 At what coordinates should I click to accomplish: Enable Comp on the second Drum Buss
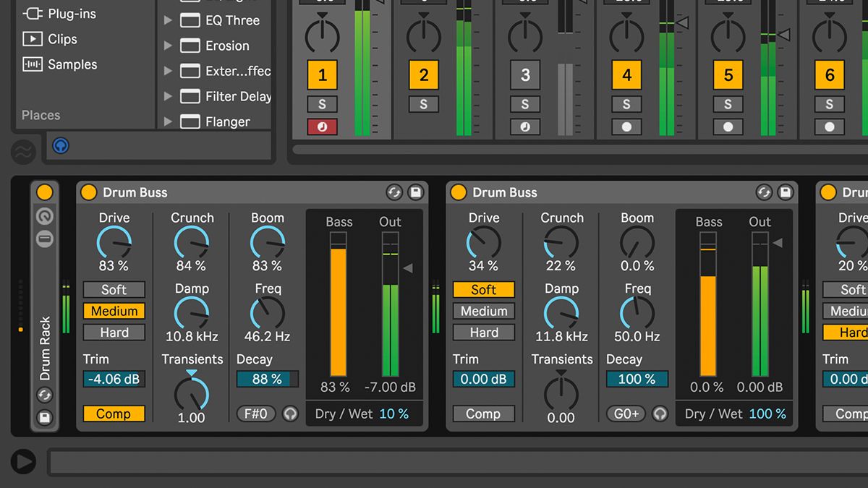483,414
